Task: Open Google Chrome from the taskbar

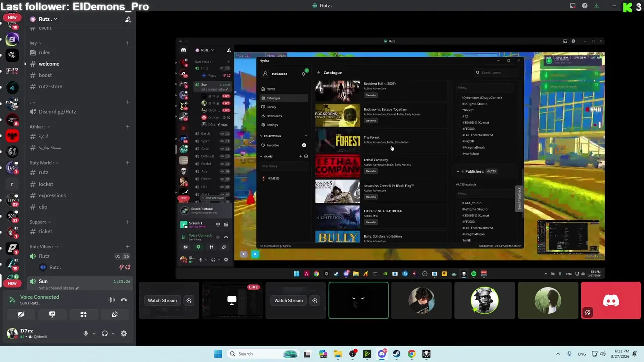Action: (412, 354)
